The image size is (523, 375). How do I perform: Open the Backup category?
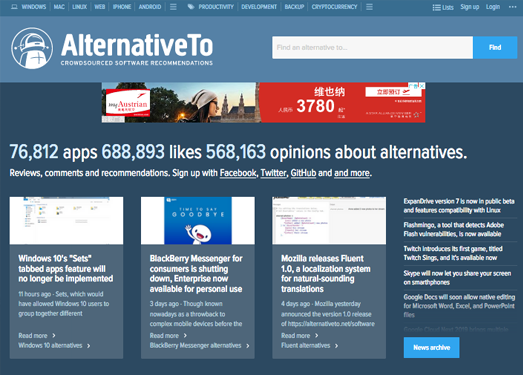click(294, 7)
